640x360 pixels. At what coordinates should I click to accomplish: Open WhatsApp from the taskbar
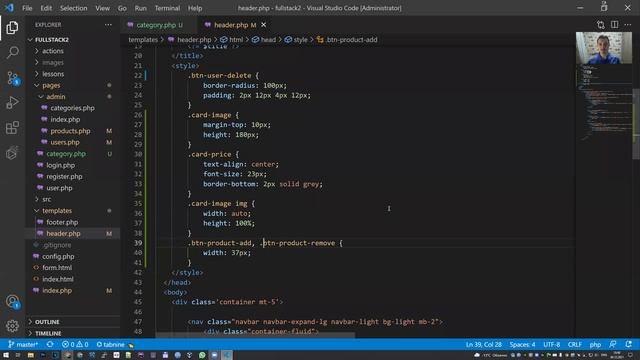[202, 356]
